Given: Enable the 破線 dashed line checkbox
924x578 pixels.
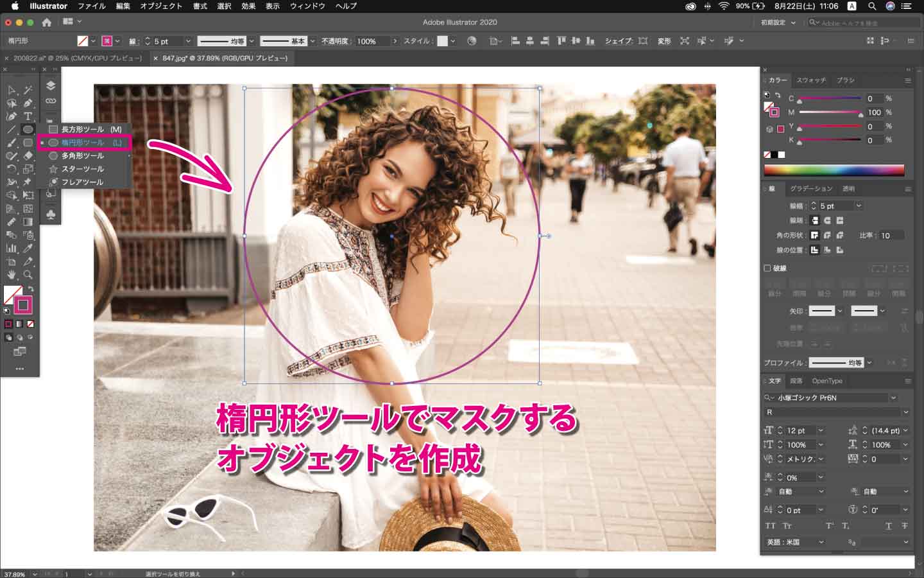Looking at the screenshot, I should coord(767,268).
